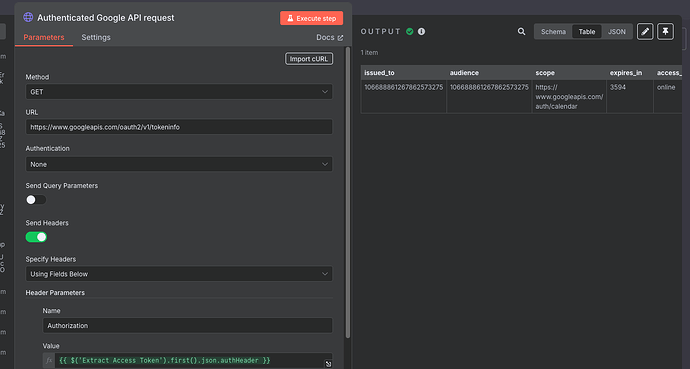Switch output view to Schema
This screenshot has height=369, width=690.
coord(553,32)
